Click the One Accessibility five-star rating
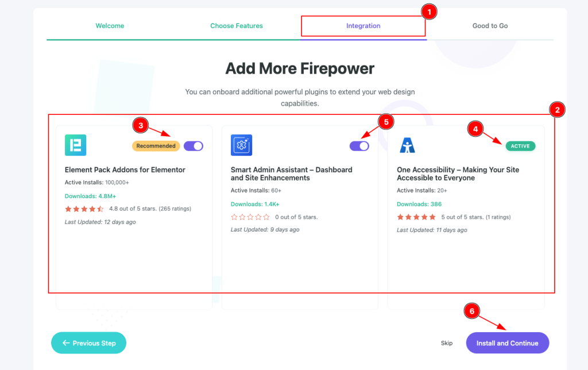 tap(416, 217)
